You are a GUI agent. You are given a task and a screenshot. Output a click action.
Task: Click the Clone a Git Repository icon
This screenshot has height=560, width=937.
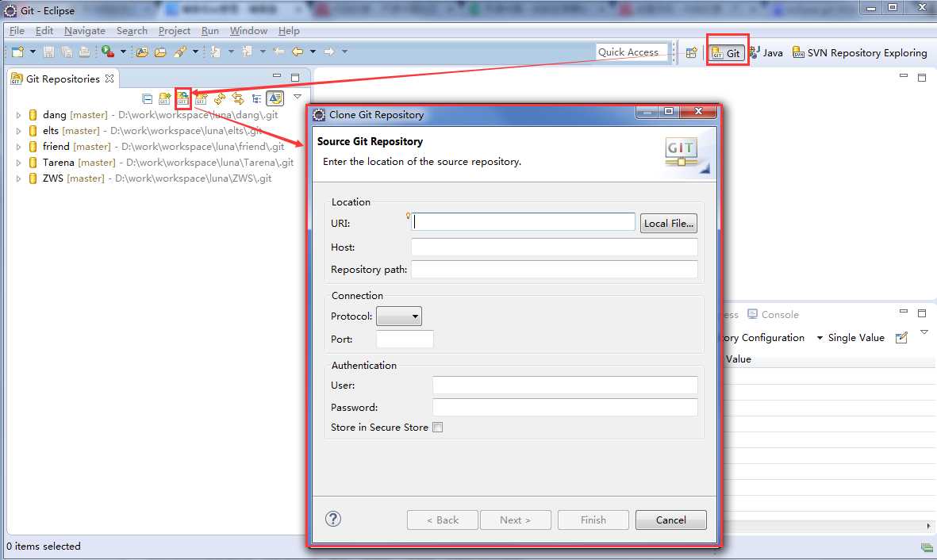182,98
